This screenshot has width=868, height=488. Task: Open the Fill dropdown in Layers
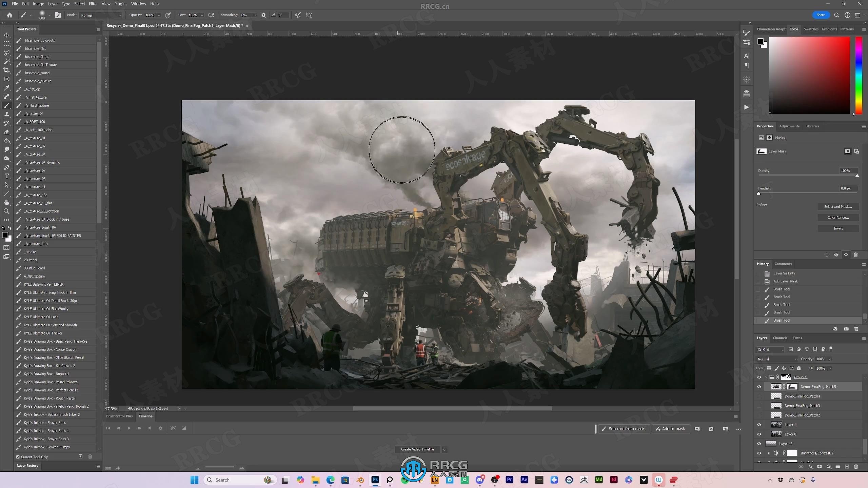pos(830,368)
